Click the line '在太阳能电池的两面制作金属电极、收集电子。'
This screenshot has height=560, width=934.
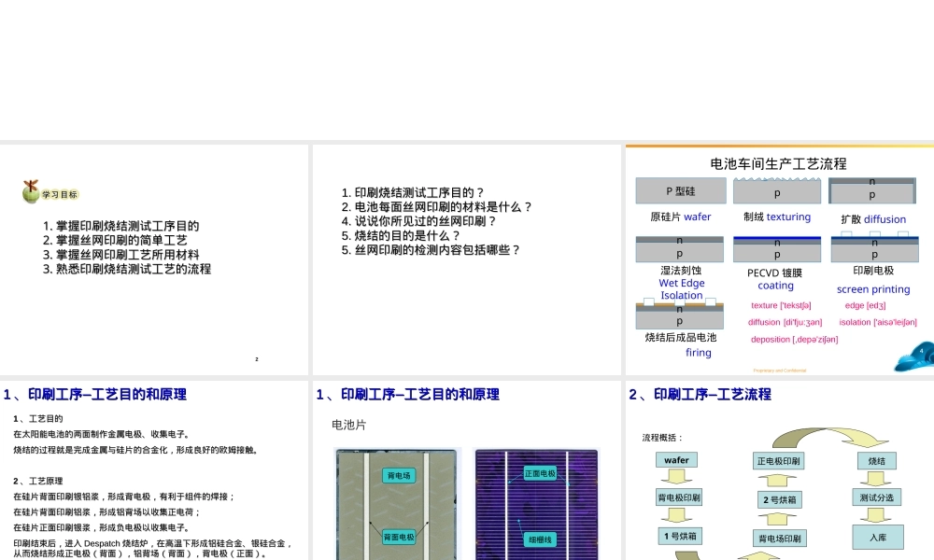click(102, 434)
